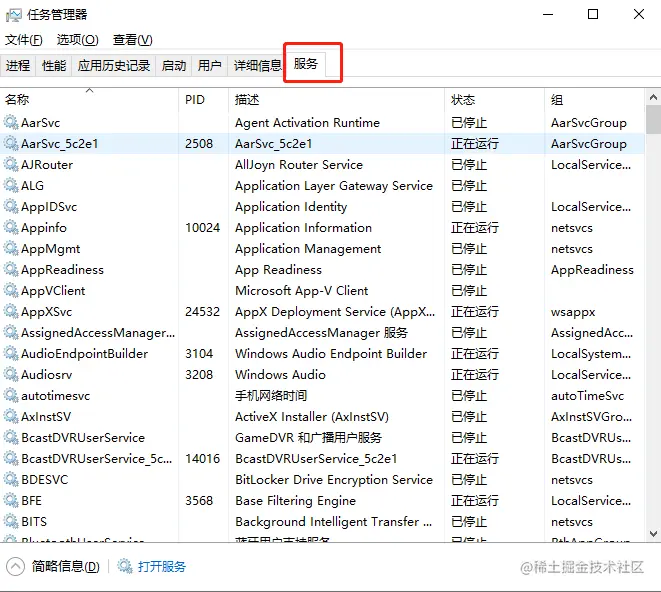Open the 打开服务 link
The image size is (661, 592).
[x=162, y=566]
